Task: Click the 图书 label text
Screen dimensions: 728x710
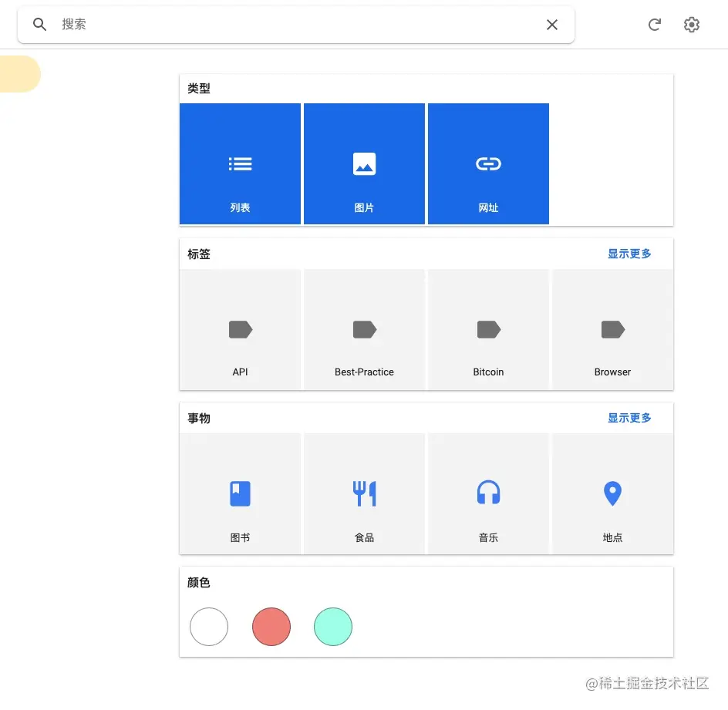Action: click(x=240, y=537)
